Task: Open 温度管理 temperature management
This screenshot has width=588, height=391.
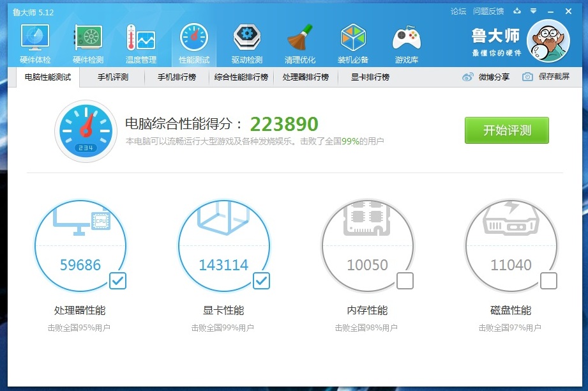Action: point(141,43)
